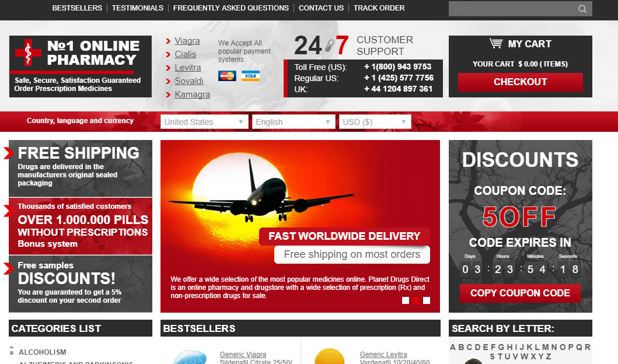Image resolution: width=618 pixels, height=364 pixels.
Task: Open the Generic Viagra product link
Action: [243, 355]
